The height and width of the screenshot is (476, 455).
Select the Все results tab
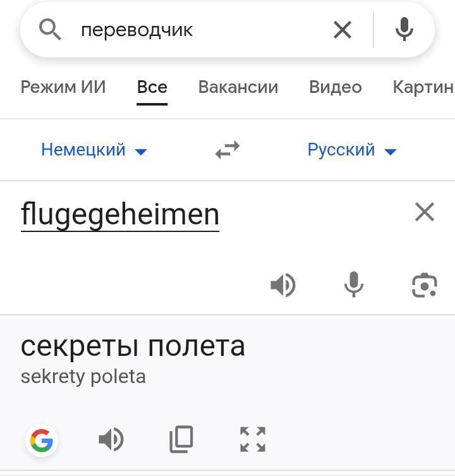point(152,87)
